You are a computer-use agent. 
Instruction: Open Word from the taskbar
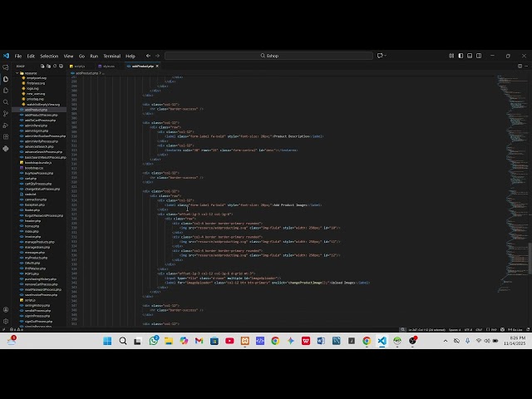(321, 341)
